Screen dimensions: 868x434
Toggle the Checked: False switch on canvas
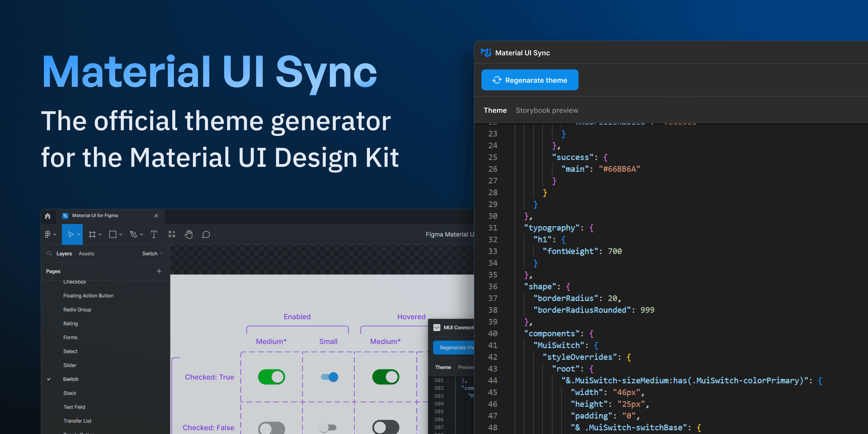point(271,428)
